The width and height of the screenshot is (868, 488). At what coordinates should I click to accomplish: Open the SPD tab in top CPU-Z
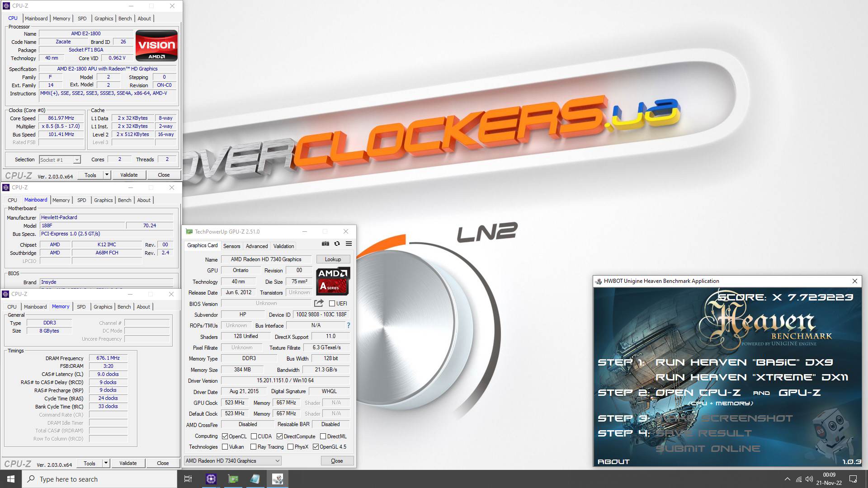tap(82, 19)
